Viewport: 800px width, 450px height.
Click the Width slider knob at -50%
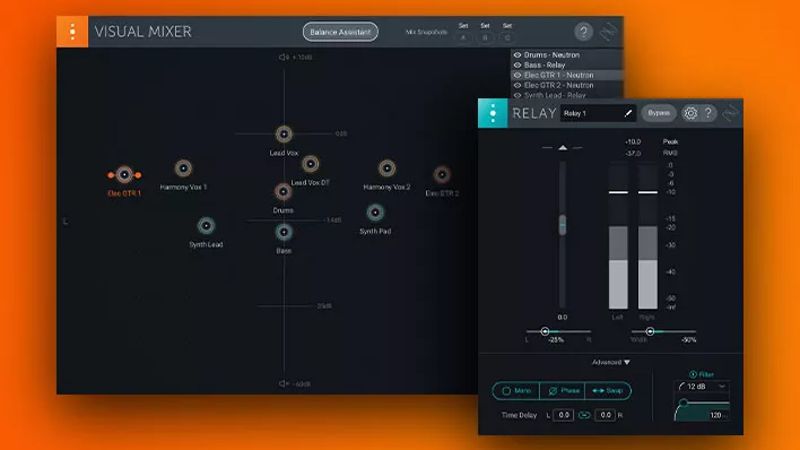649,332
